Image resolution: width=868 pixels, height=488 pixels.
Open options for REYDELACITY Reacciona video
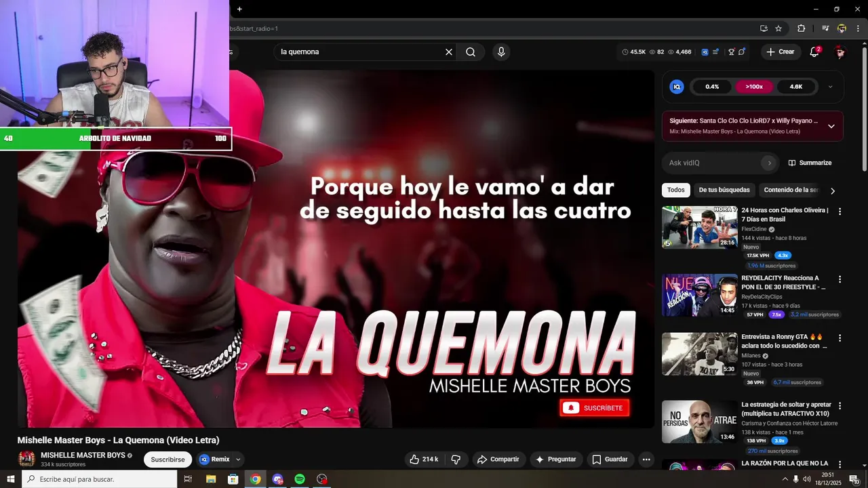[x=840, y=279]
